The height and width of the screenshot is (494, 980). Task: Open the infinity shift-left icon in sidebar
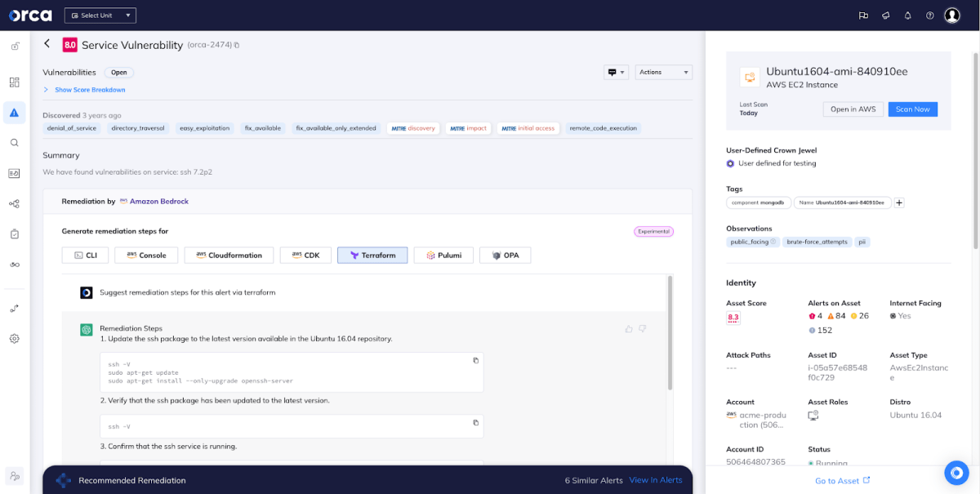click(14, 265)
